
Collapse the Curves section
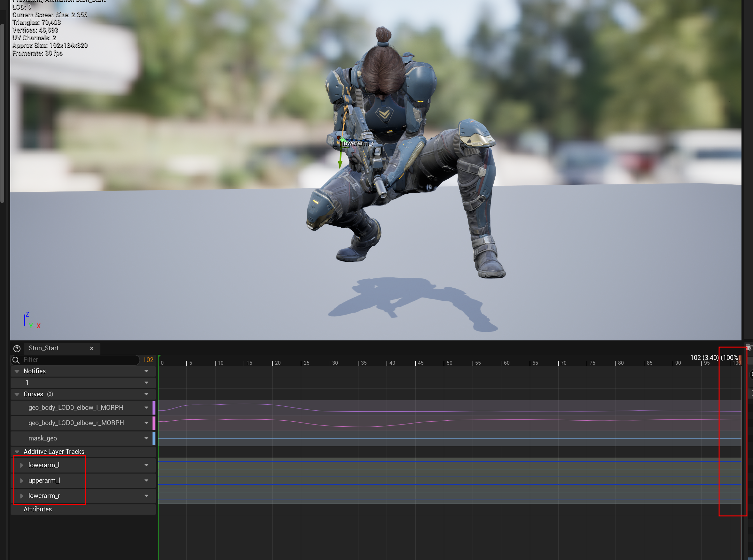[x=17, y=394]
